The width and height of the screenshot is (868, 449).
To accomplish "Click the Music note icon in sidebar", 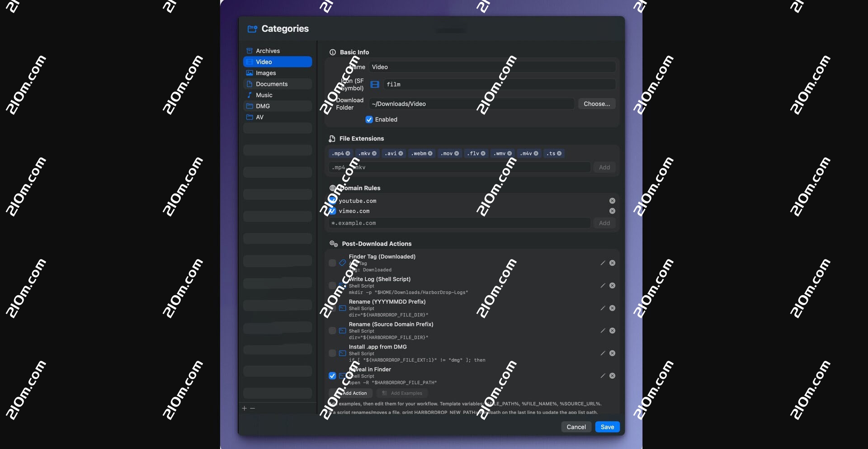I will [250, 95].
